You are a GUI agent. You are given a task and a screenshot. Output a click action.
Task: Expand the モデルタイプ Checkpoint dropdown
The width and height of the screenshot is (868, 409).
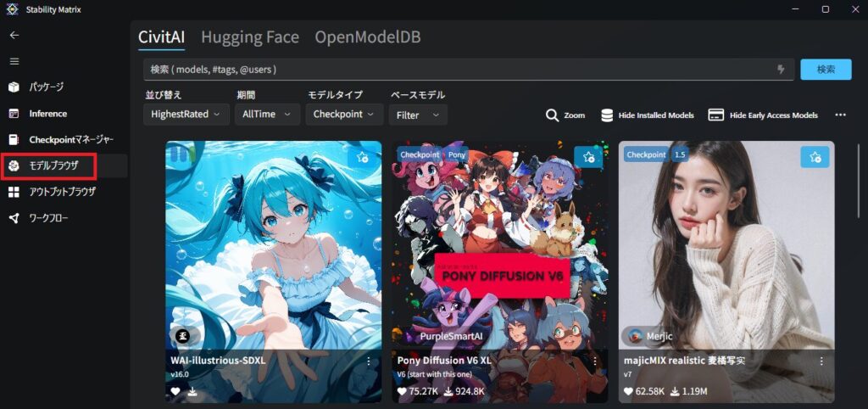tap(343, 114)
